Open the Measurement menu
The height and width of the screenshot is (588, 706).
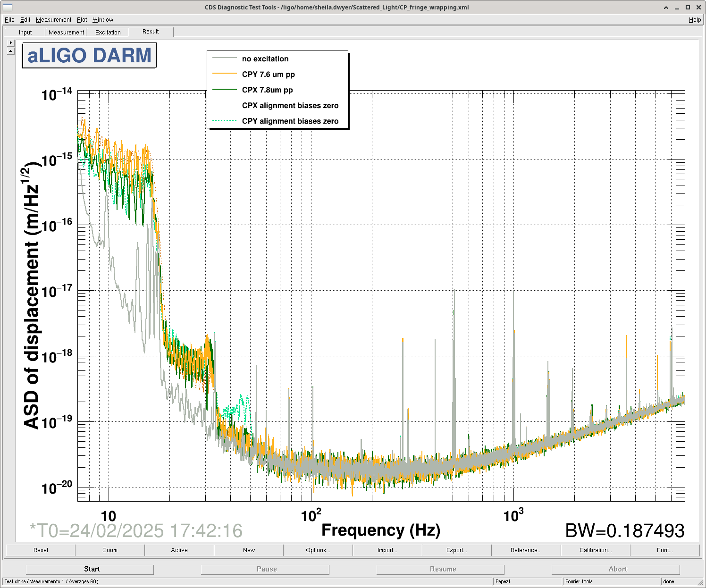pos(53,20)
